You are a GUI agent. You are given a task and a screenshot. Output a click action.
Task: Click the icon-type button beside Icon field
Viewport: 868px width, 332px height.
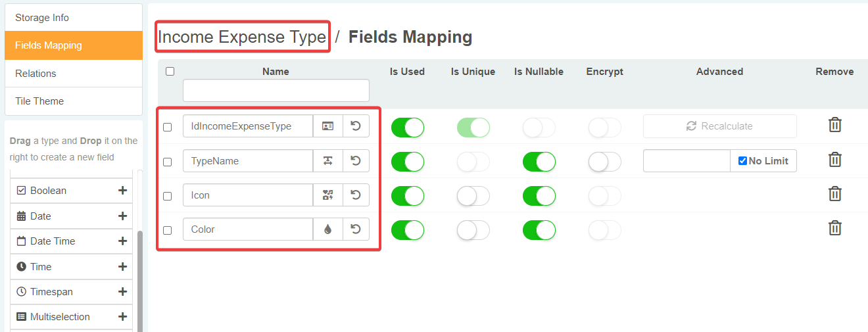click(x=327, y=195)
